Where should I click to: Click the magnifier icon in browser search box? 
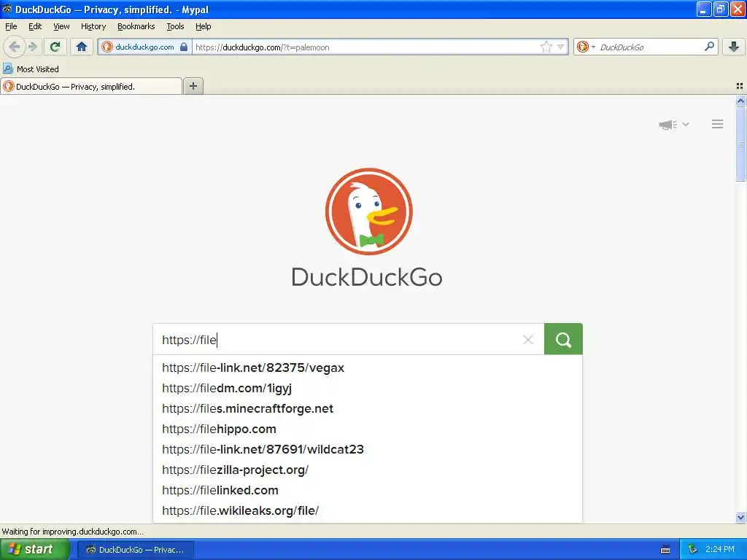coord(709,47)
